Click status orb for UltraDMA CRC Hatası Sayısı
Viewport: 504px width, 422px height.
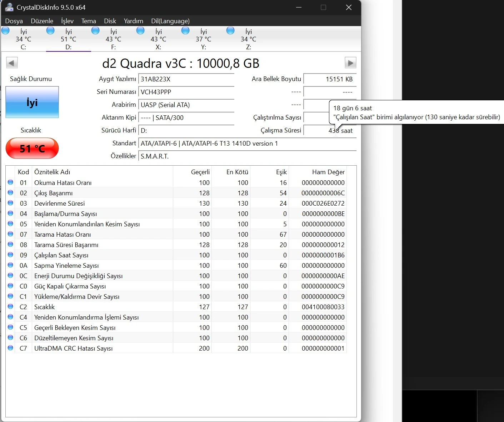tap(10, 348)
